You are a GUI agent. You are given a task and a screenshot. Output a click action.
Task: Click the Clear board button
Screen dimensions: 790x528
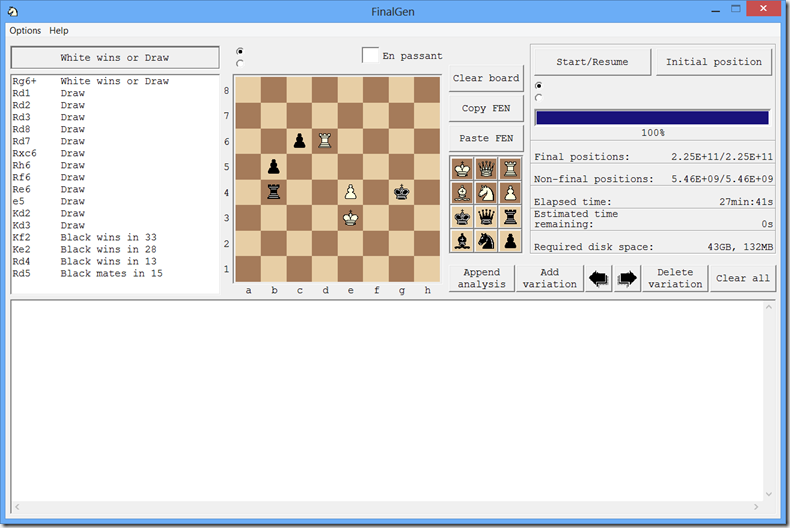click(486, 78)
